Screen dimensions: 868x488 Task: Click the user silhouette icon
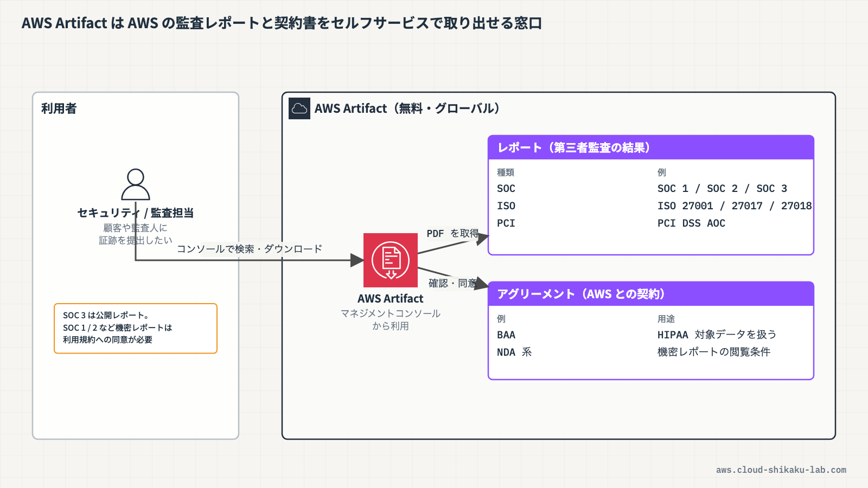point(136,184)
